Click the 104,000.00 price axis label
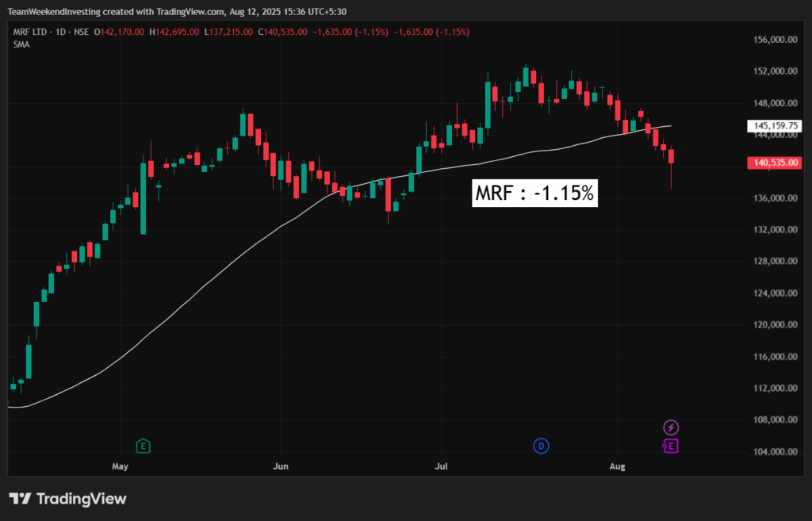 click(776, 451)
